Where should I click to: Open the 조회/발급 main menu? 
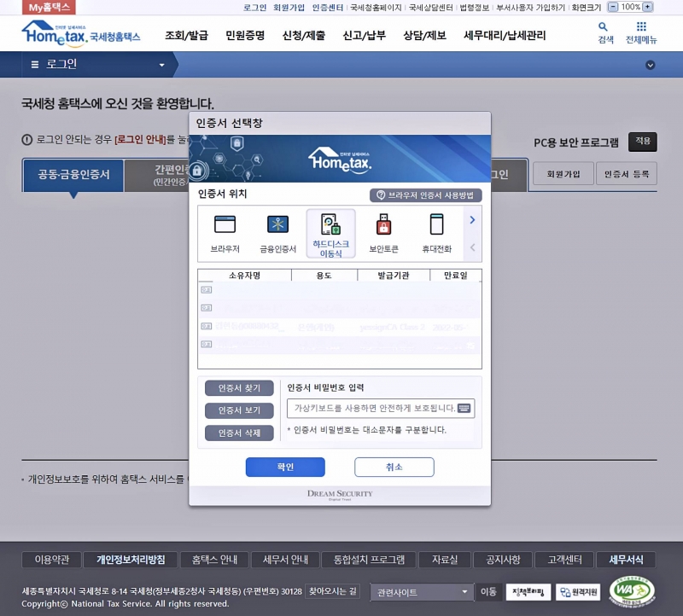[186, 36]
